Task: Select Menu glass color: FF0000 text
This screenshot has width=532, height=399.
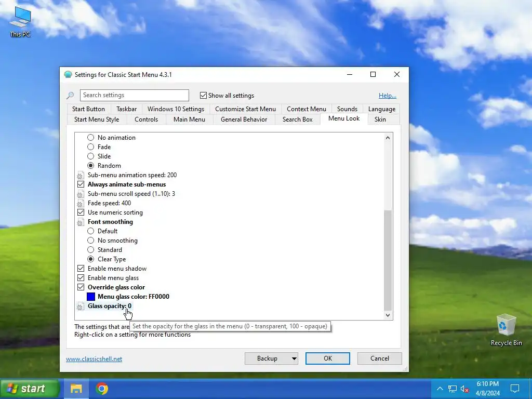Action: 134,297
